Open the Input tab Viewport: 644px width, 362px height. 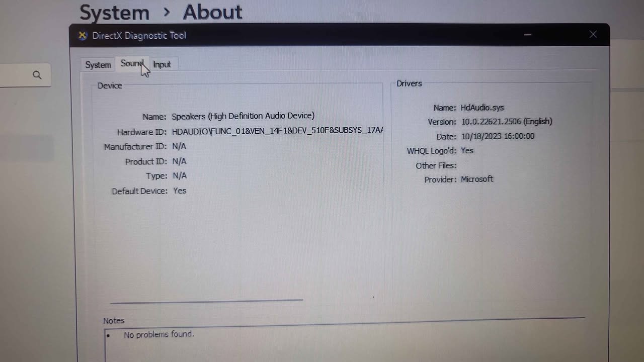162,64
